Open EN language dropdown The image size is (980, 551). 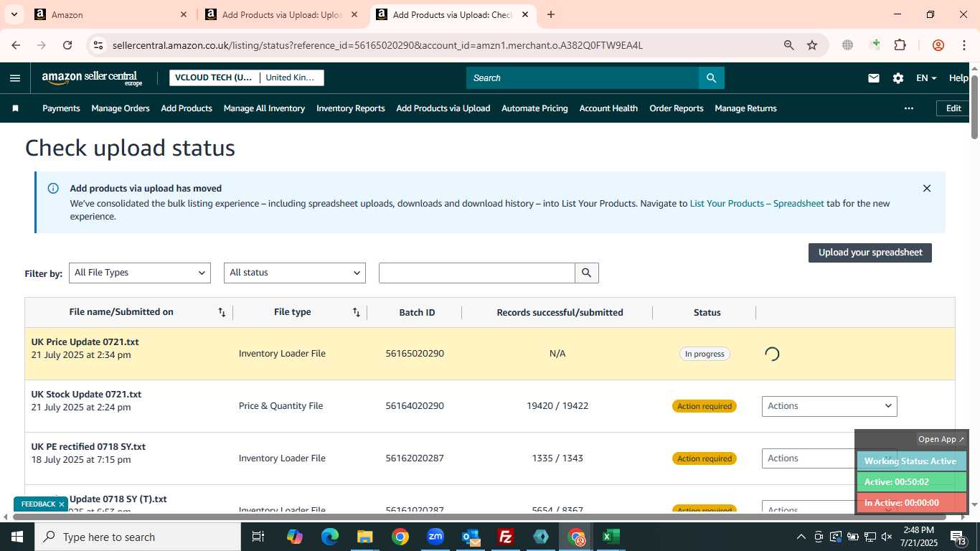click(x=926, y=78)
